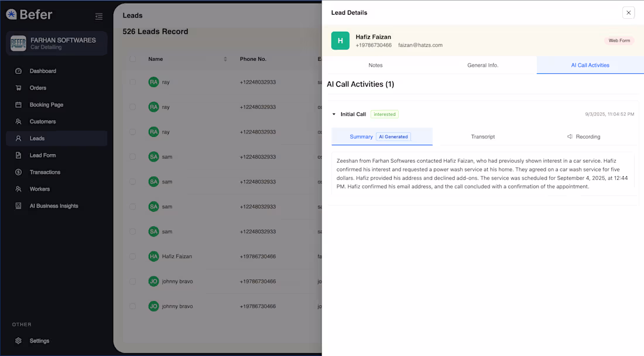Click the green H avatar of Hafiz Faizan
Viewport: 644px width, 356px height.
340,40
